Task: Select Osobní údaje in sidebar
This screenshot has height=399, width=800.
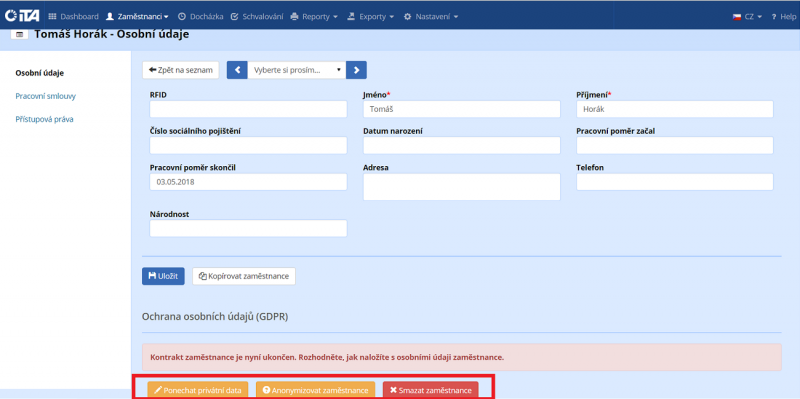Action: point(39,73)
